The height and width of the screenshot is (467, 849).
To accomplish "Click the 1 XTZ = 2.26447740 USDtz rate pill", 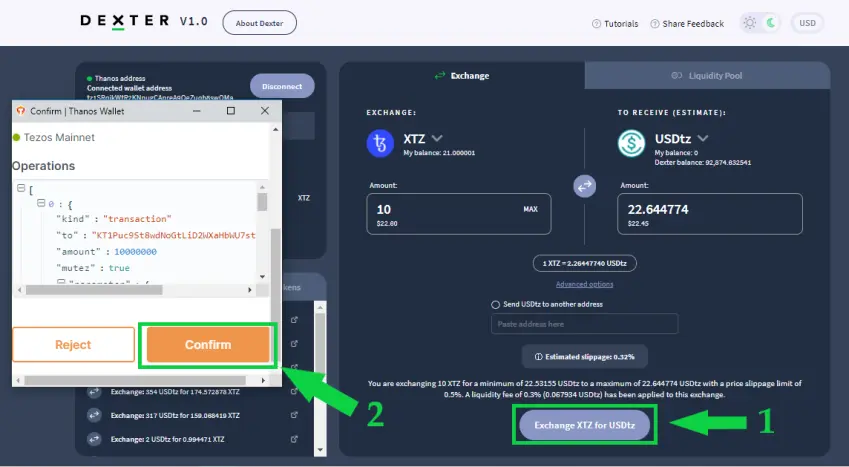I will 584,263.
